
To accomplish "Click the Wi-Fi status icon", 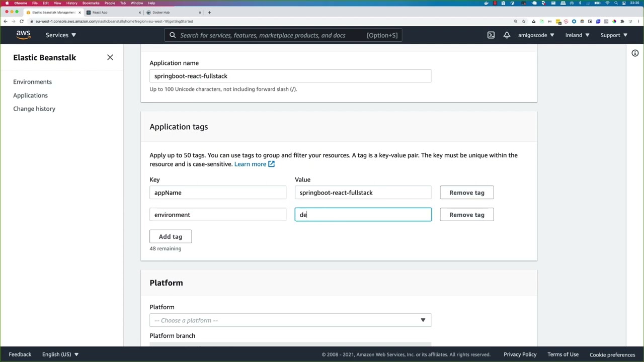I will tap(607, 3).
